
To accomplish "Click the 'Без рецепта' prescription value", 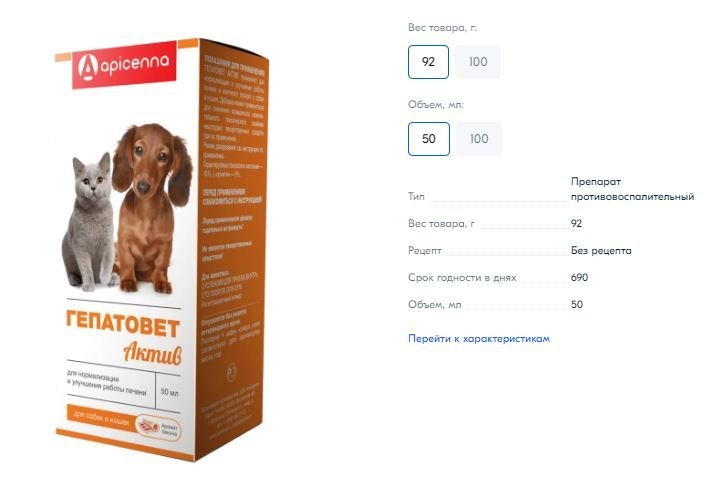I will (x=601, y=250).
